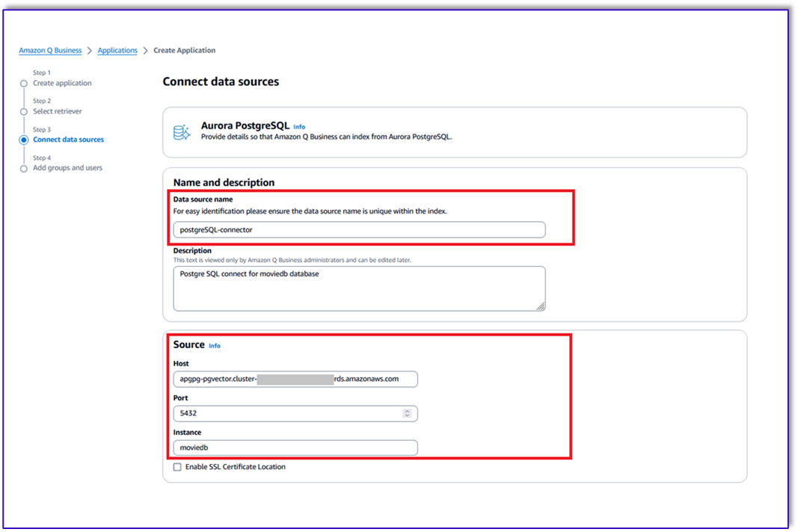798x532 pixels.
Task: Select Step 2 Select retriever radio button
Action: 25,111
